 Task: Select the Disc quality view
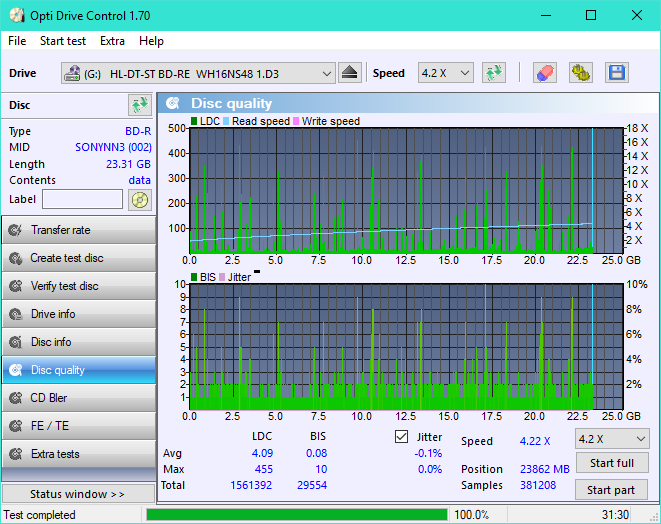tap(79, 370)
